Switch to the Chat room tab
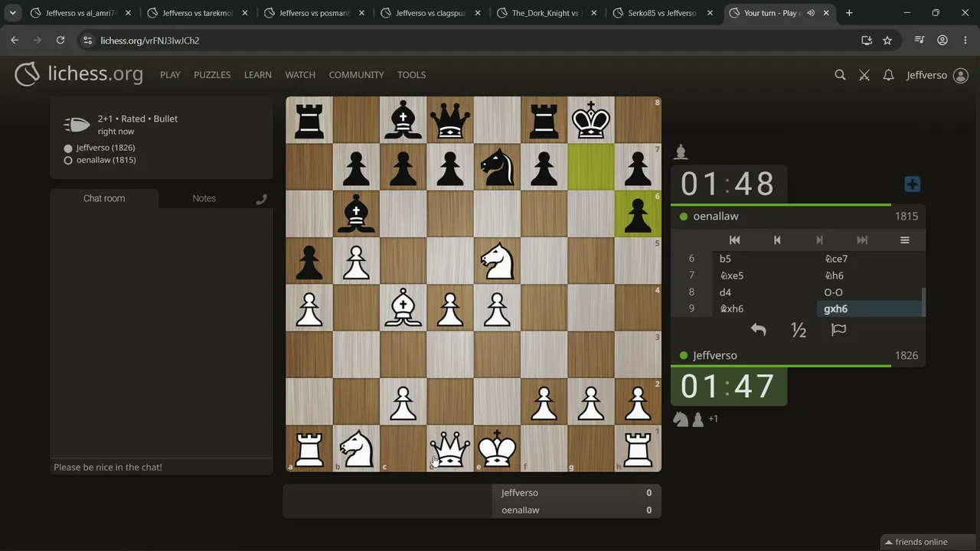 [104, 198]
